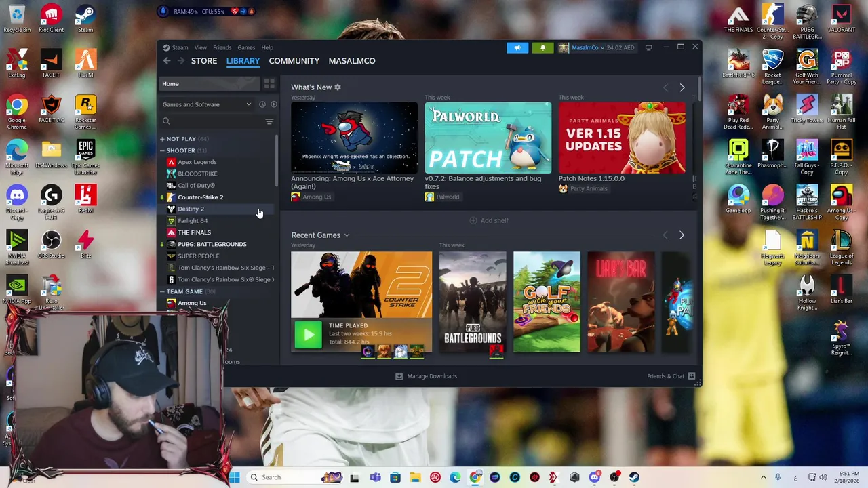Image resolution: width=868 pixels, height=488 pixels.
Task: Open OBS Studio desktop shortcut
Action: [x=51, y=245]
